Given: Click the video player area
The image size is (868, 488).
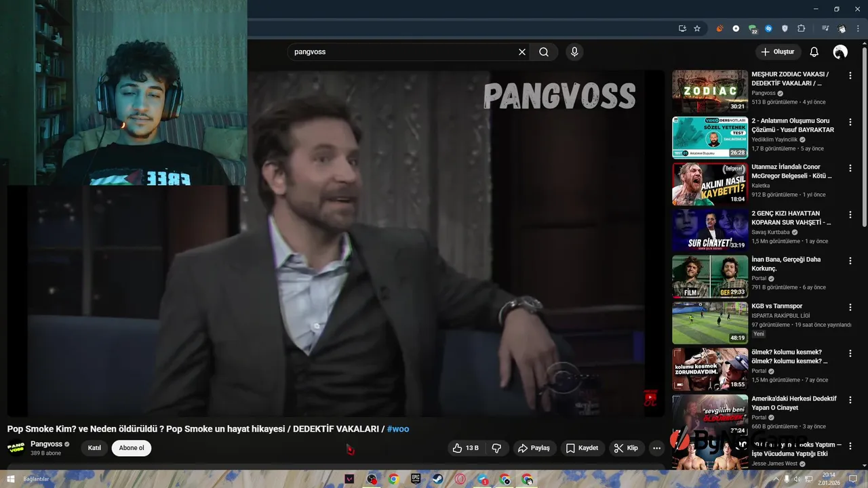Looking at the screenshot, I should 336,243.
